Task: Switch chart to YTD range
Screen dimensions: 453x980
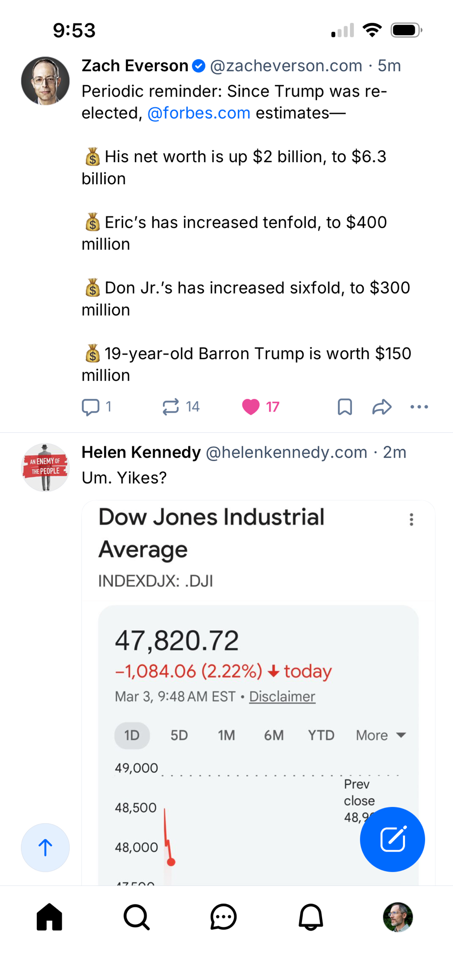Action: [x=321, y=735]
